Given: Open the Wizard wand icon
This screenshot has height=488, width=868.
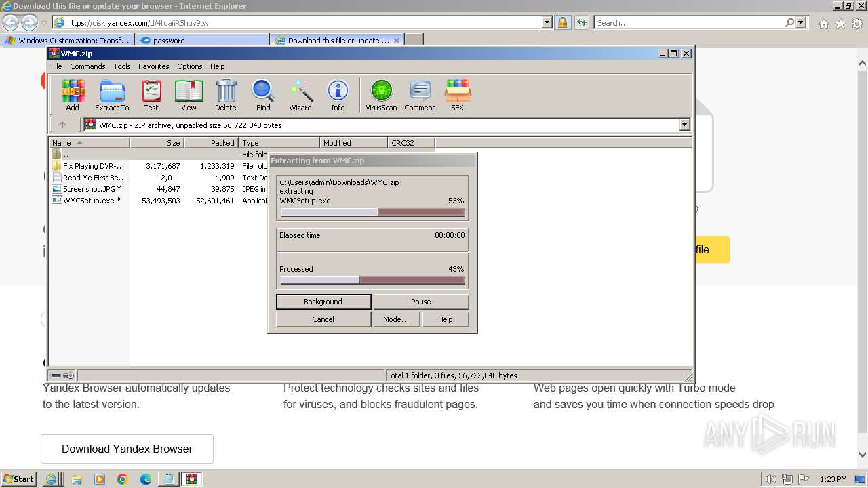Looking at the screenshot, I should point(300,95).
